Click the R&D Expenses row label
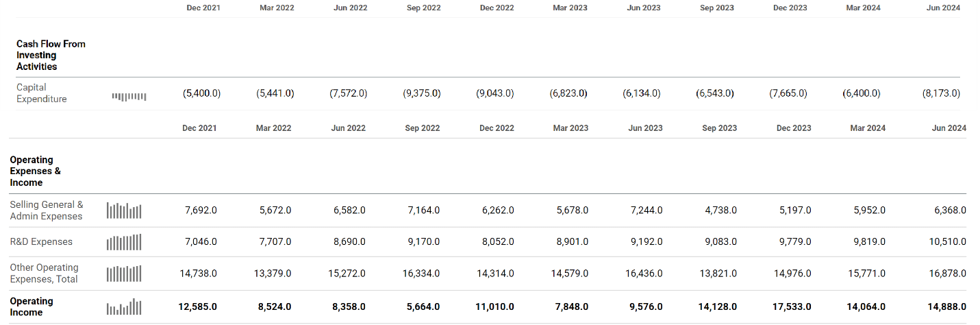Image resolution: width=980 pixels, height=325 pixels. point(41,241)
